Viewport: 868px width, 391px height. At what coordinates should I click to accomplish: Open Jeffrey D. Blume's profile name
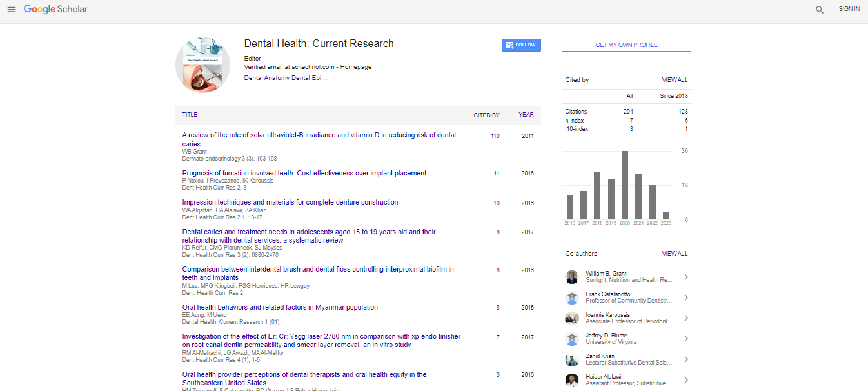pos(606,336)
